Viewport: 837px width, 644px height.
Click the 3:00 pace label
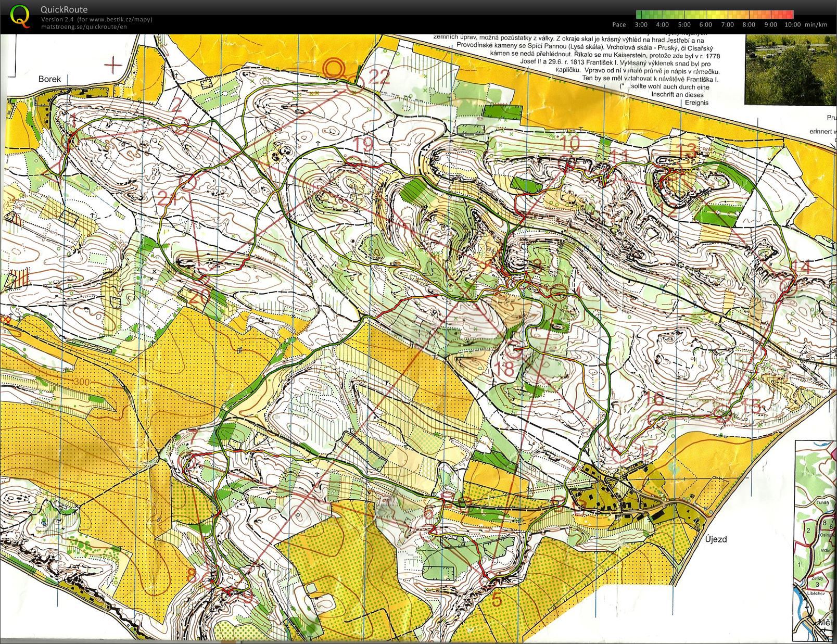(x=641, y=24)
